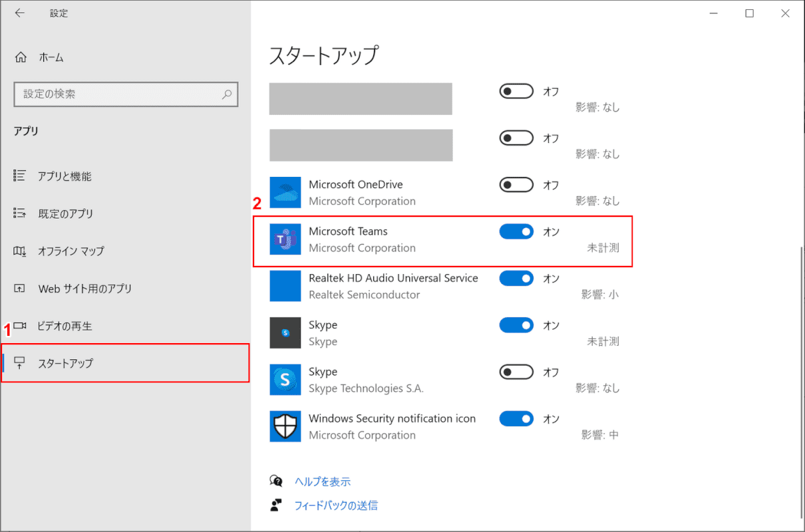Click フィードバックの送信 link
The width and height of the screenshot is (805, 532).
(x=336, y=505)
